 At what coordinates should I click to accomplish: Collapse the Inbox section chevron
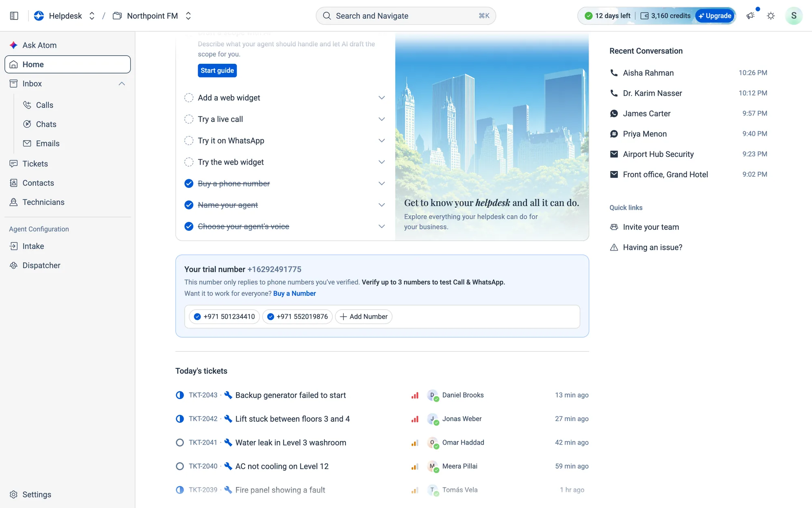coord(122,84)
